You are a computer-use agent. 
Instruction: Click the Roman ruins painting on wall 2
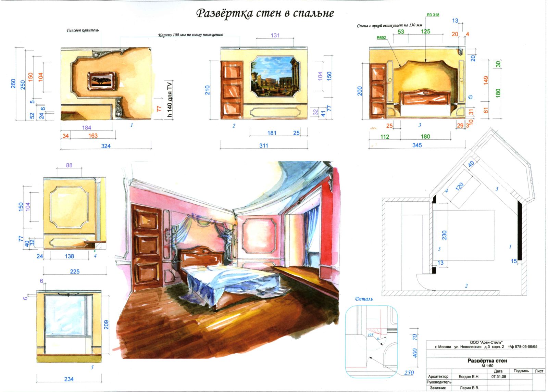[x=275, y=76]
